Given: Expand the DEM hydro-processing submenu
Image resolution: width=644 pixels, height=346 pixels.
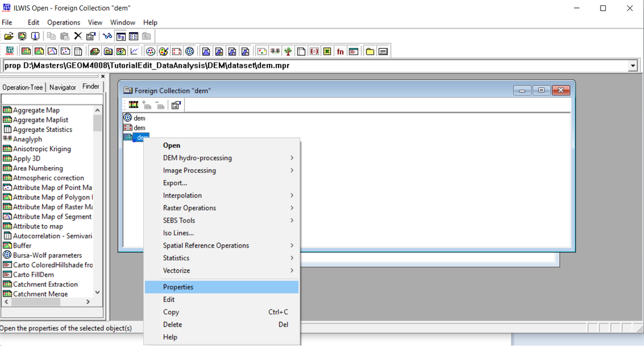Looking at the screenshot, I should tap(292, 158).
